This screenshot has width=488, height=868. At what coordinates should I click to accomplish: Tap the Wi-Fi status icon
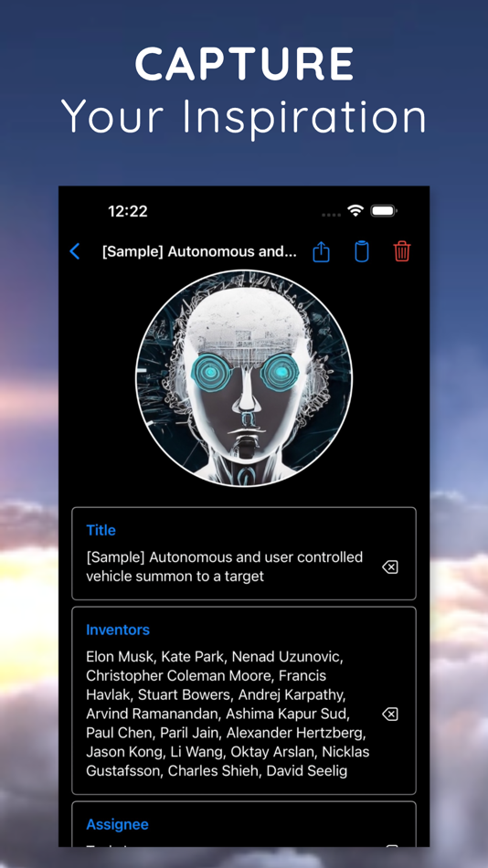[x=355, y=210]
